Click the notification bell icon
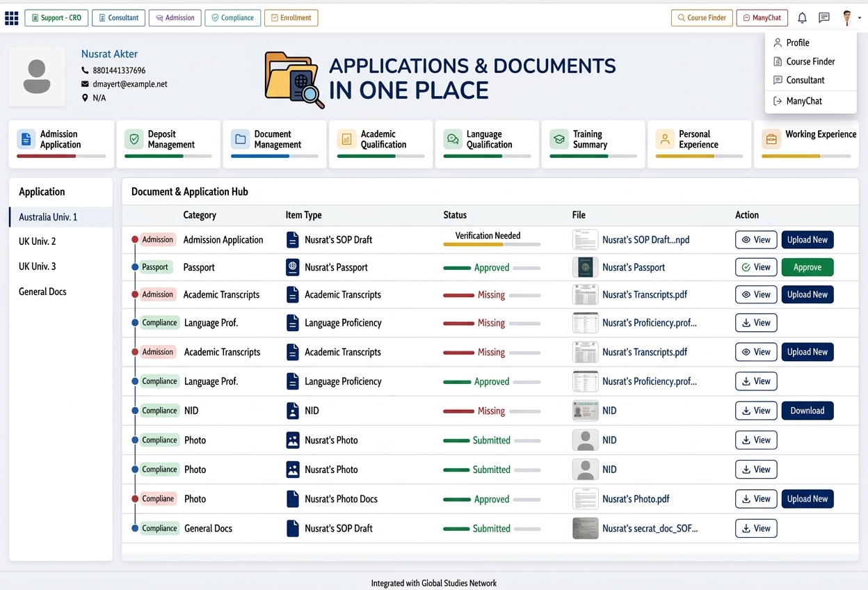868x590 pixels. (x=802, y=18)
